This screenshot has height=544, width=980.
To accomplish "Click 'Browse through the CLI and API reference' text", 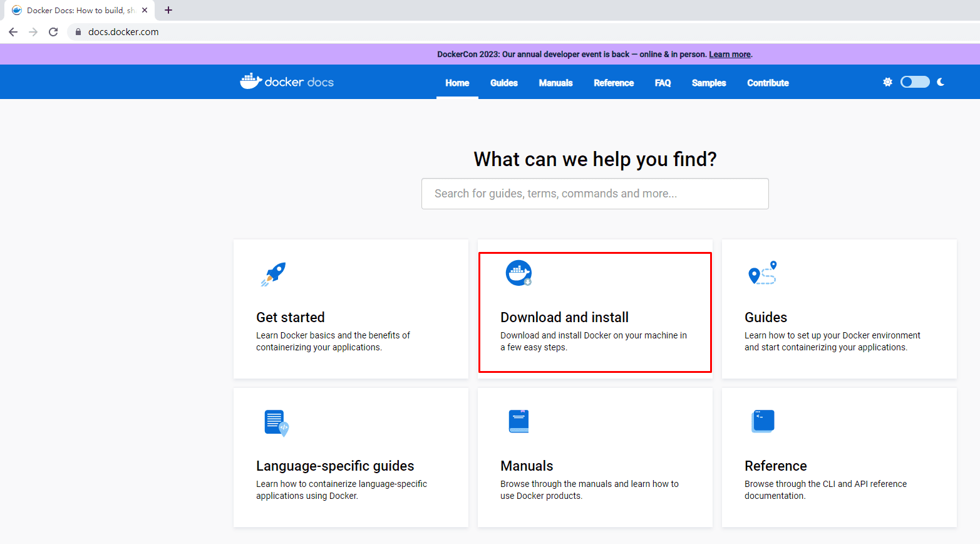I will (825, 490).
